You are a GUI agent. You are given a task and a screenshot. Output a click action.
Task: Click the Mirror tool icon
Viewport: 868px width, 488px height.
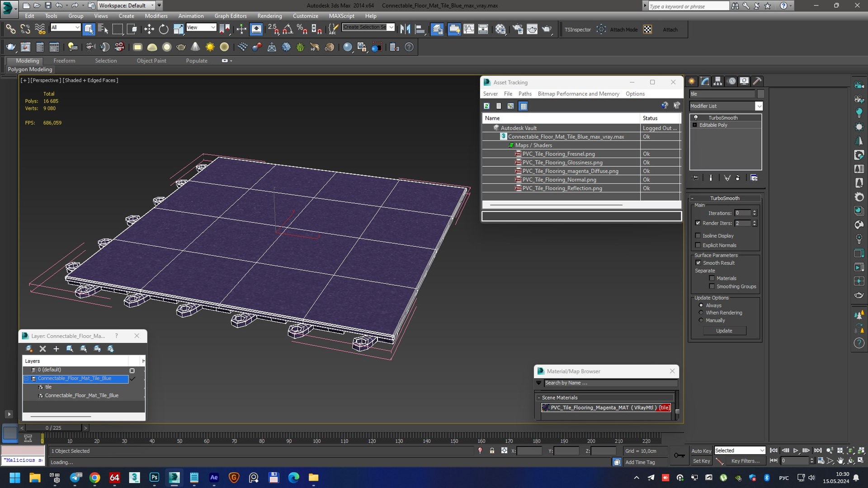click(x=405, y=29)
